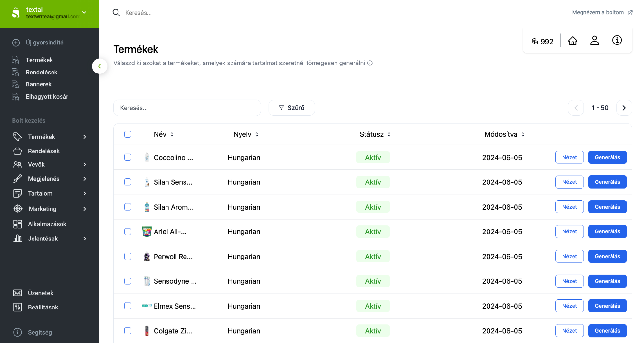Click the product table Keresés... search field
Viewport: 644px width, 343px height.
pyautogui.click(x=187, y=108)
